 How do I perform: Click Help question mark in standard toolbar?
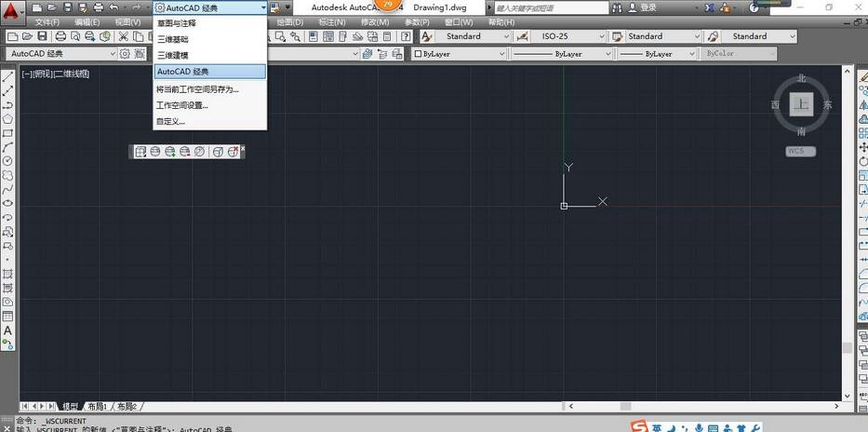[407, 36]
